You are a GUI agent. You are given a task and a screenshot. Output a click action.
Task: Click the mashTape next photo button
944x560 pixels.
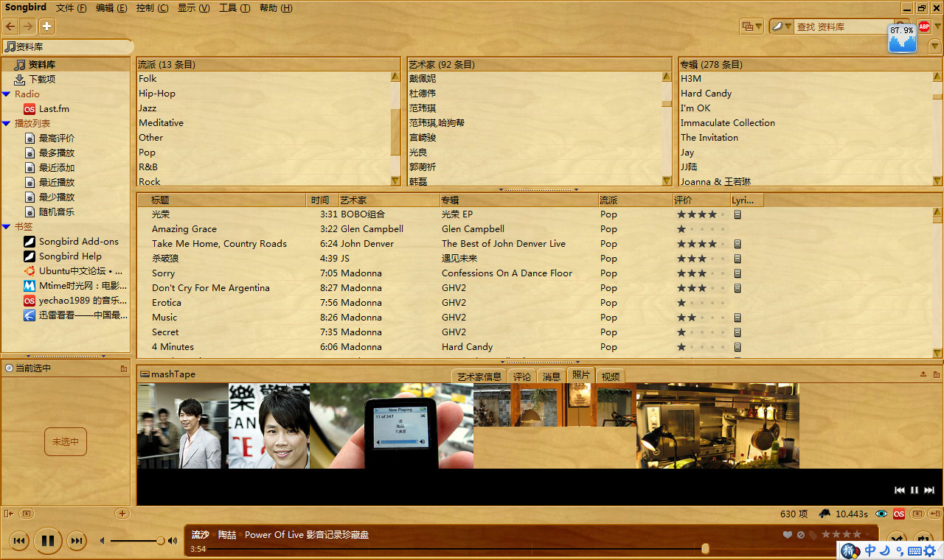coord(929,490)
